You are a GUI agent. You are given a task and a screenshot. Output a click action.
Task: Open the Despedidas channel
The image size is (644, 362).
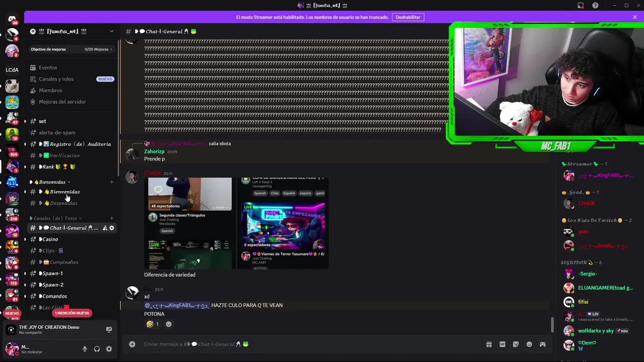[x=71, y=203]
